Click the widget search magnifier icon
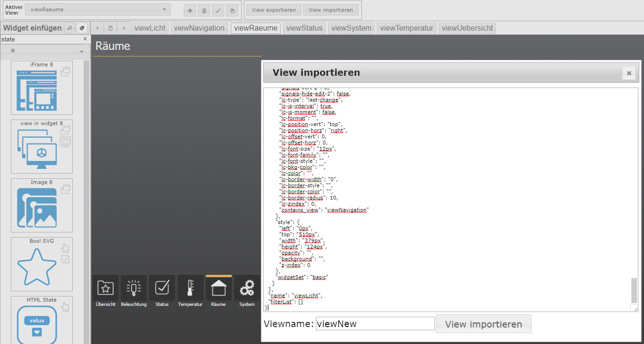Viewport: 644px width, 344px height. pos(69,28)
